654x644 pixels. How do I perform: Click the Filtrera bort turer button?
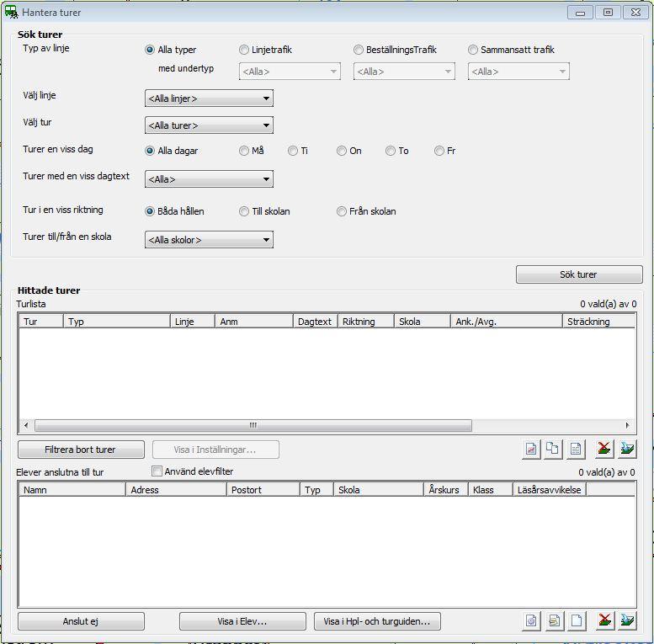point(81,450)
